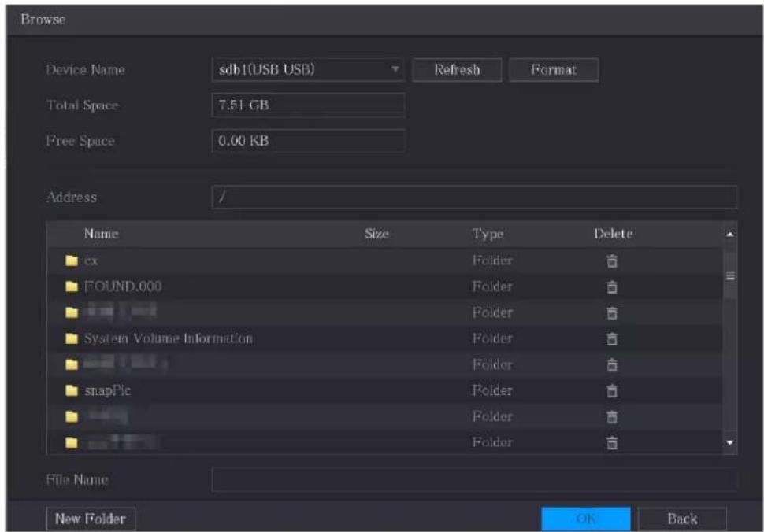Confirm with the blue OK button
Viewport: 764px width, 532px height.
click(586, 519)
